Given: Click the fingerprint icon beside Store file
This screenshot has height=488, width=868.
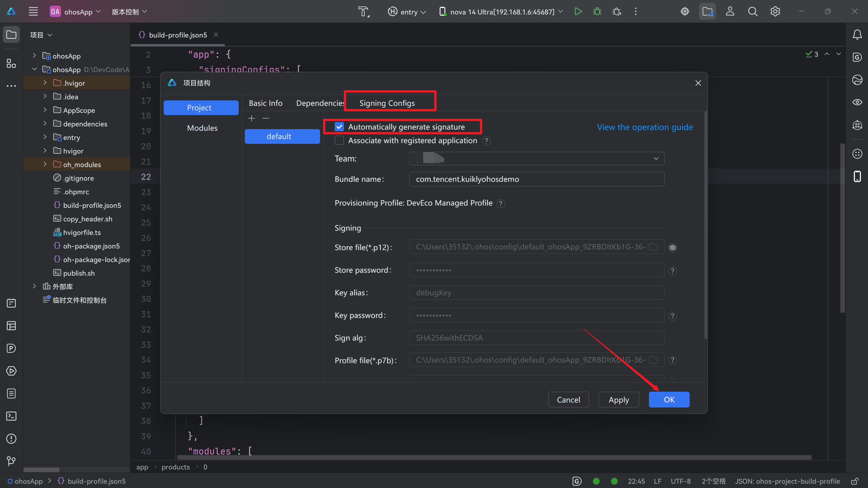Looking at the screenshot, I should pyautogui.click(x=672, y=247).
